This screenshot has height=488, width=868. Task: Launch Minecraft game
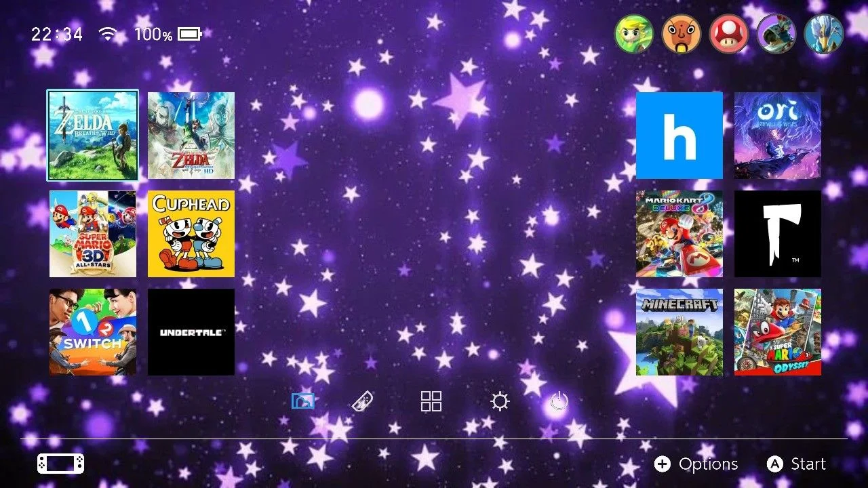tap(679, 332)
